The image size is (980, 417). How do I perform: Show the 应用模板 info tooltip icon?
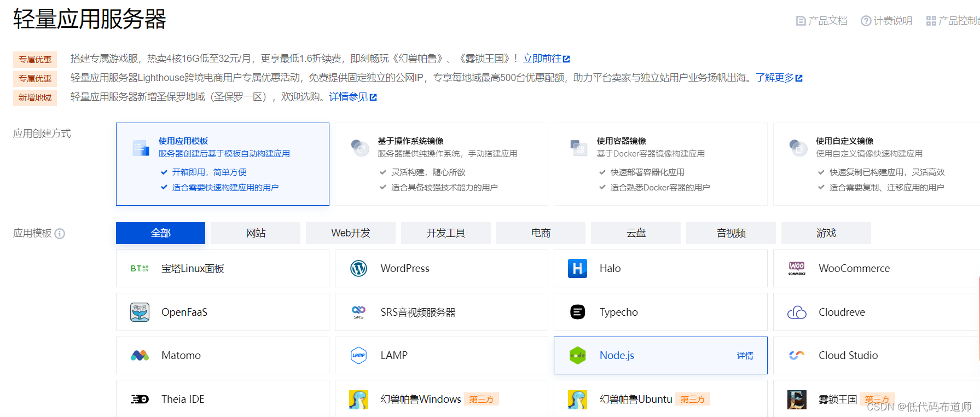(x=60, y=234)
